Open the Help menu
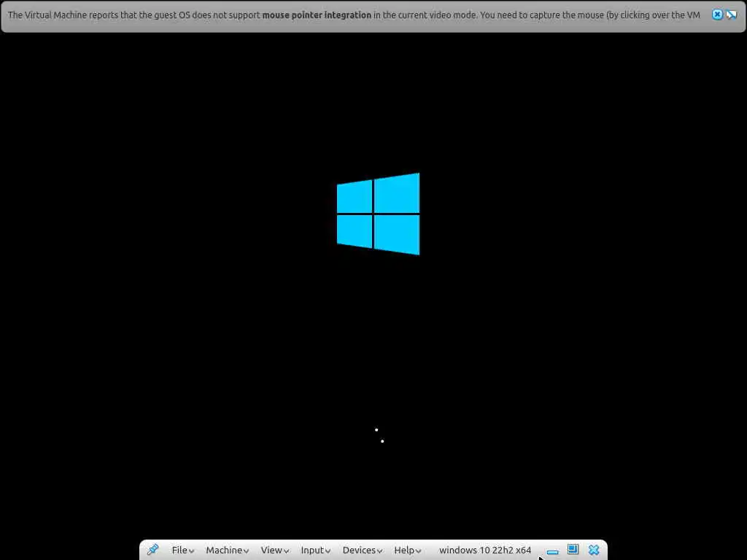747x560 pixels. (x=407, y=550)
